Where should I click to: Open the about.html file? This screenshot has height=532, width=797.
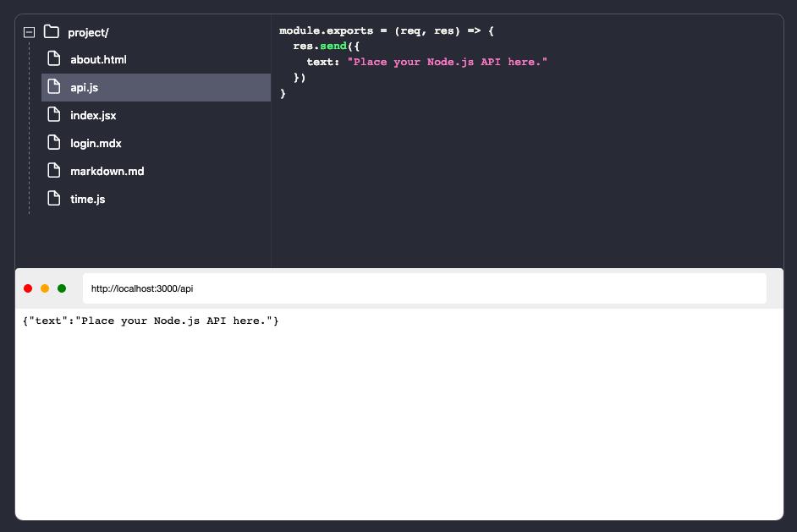[99, 59]
